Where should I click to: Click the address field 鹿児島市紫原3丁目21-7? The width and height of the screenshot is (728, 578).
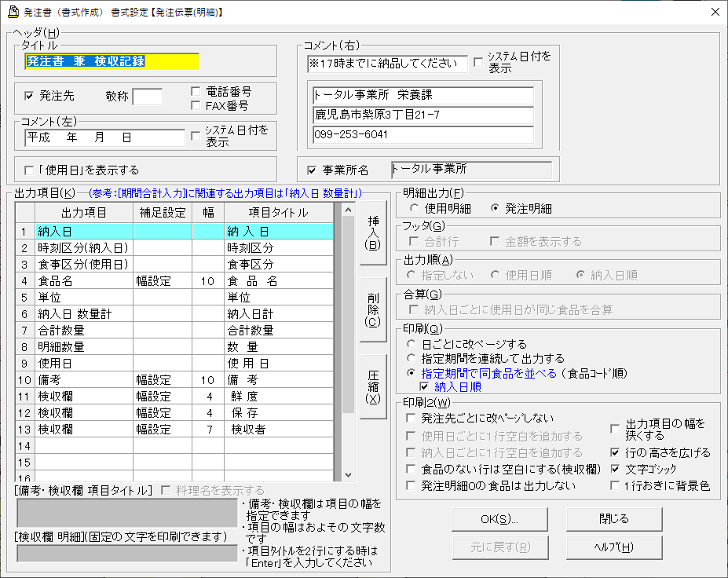point(423,115)
